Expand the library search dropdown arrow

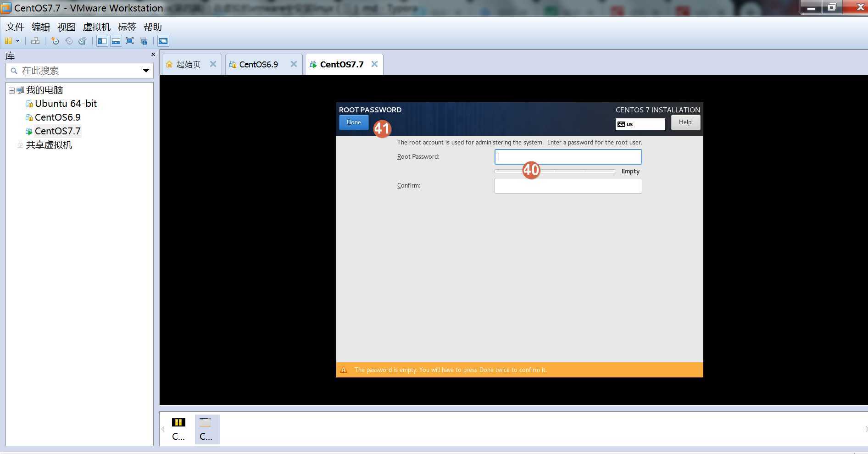pos(146,71)
